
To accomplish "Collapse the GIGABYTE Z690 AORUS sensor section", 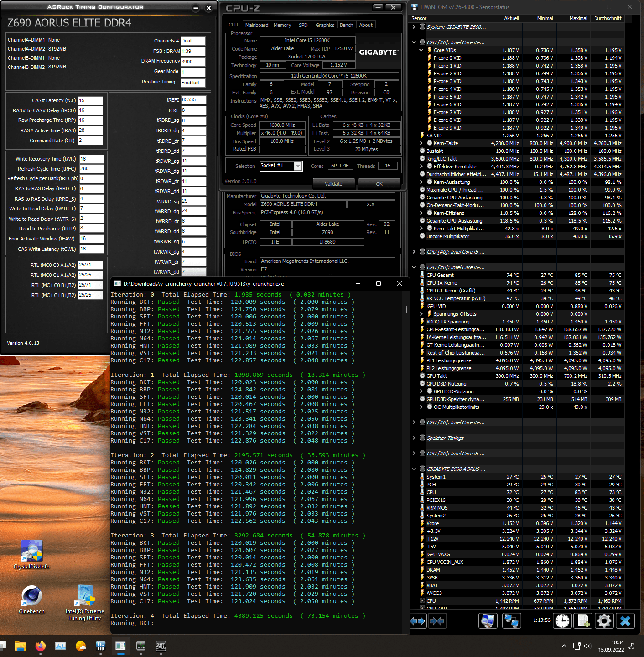I will (414, 469).
